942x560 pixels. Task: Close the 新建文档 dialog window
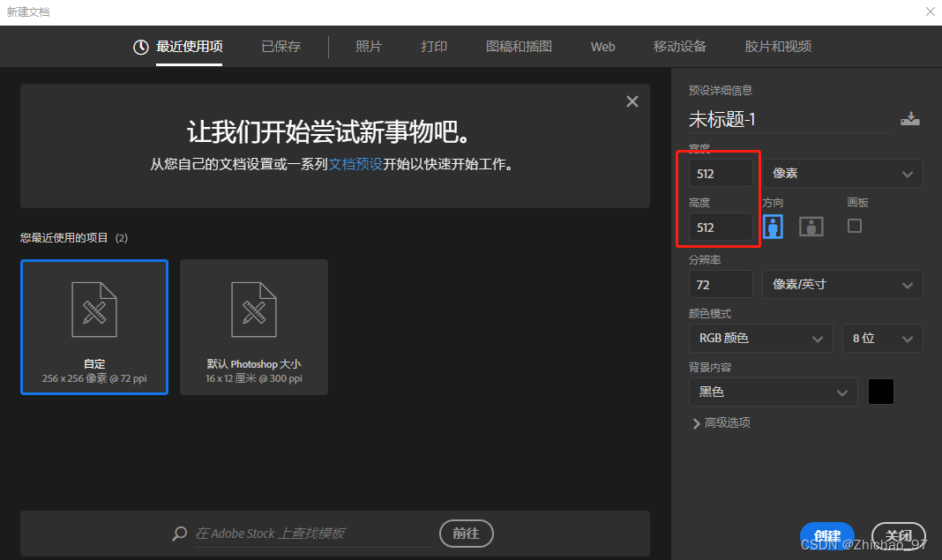(x=930, y=11)
